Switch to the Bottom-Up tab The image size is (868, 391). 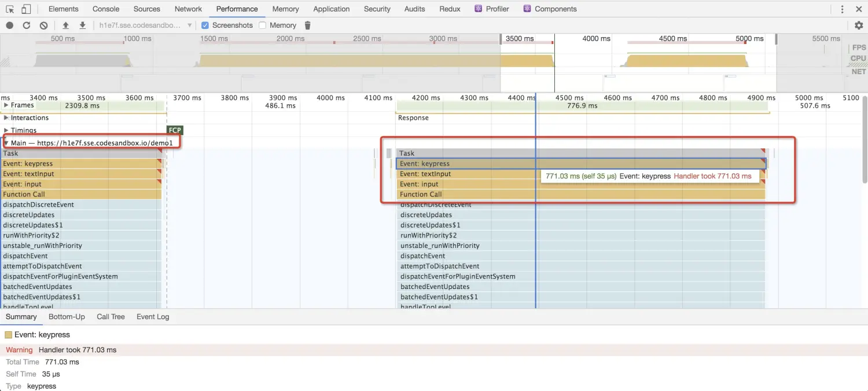[67, 317]
